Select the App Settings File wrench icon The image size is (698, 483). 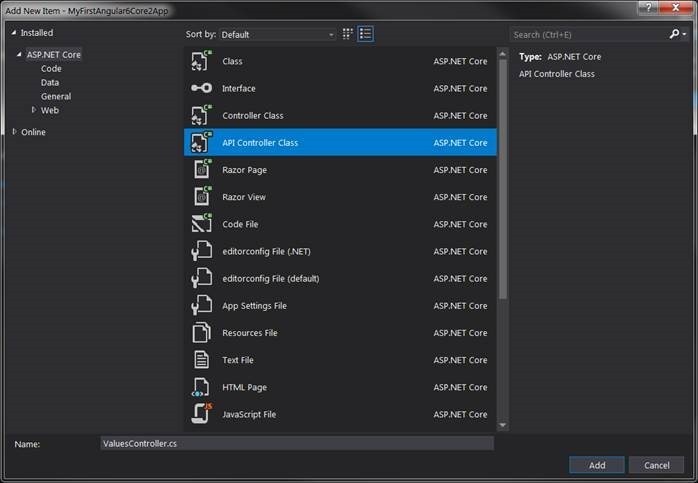[201, 305]
